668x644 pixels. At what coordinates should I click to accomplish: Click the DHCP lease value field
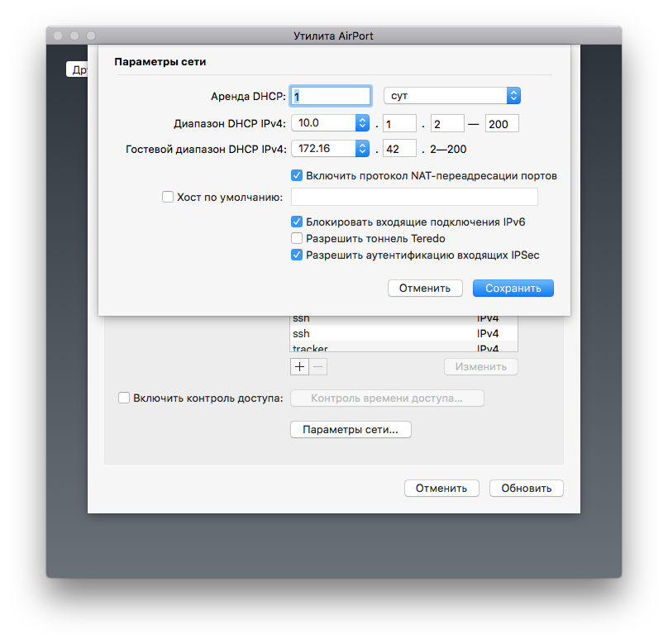tap(331, 96)
